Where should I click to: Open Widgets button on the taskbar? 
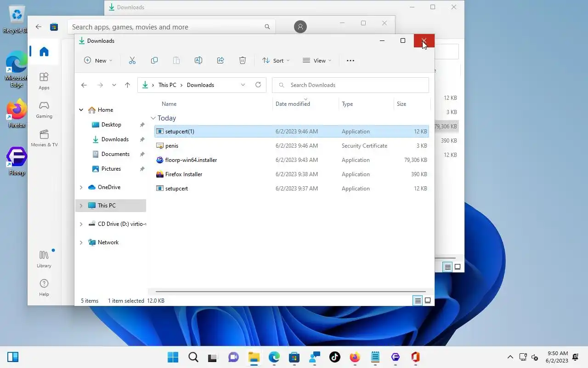[13, 357]
